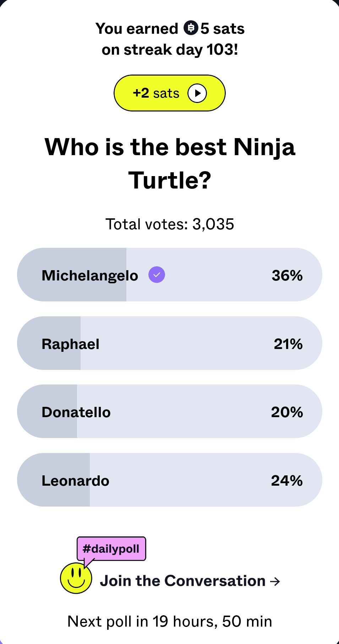
Task: Click the 20% result for Donatello
Action: (x=287, y=412)
